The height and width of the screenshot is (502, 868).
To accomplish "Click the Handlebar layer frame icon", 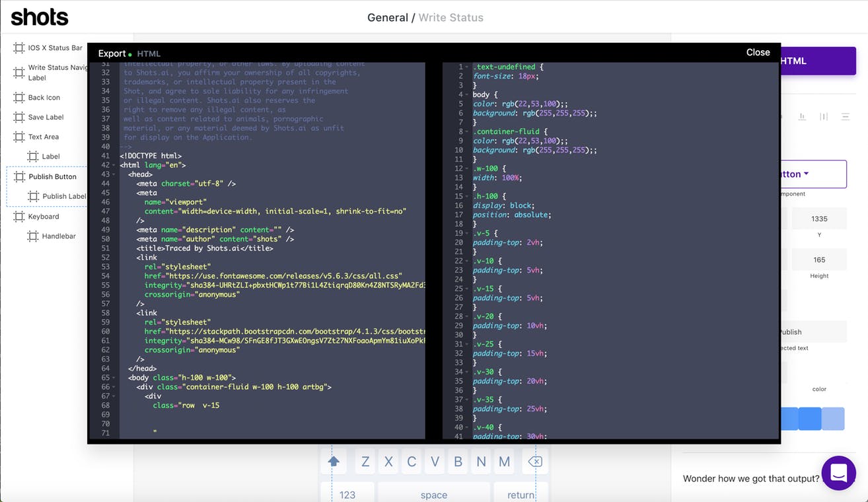I will tap(33, 236).
